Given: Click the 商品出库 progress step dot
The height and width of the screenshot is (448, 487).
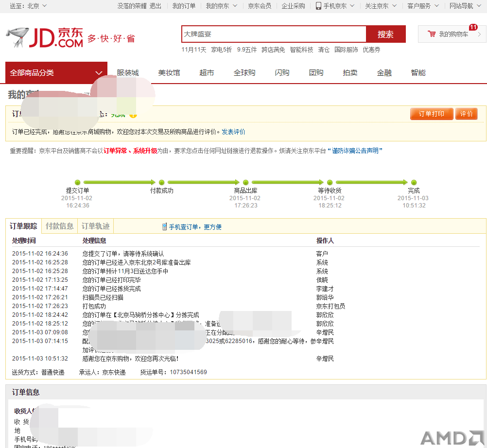Looking at the screenshot, I should [245, 182].
